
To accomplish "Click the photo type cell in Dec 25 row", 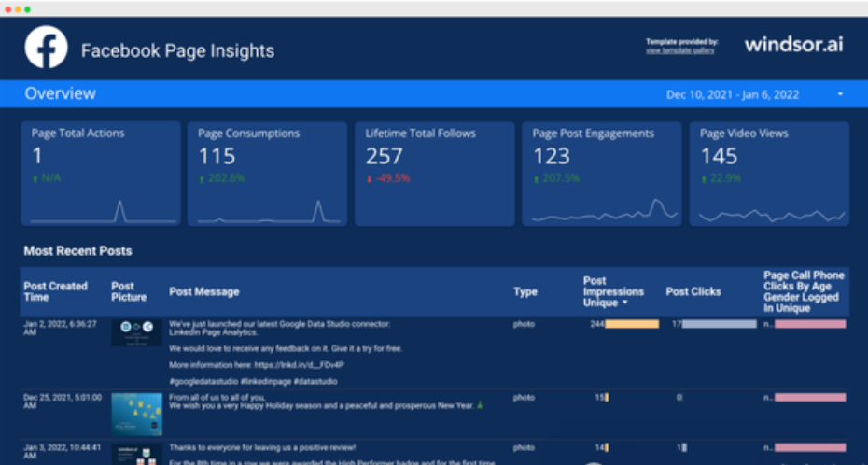I will (524, 398).
